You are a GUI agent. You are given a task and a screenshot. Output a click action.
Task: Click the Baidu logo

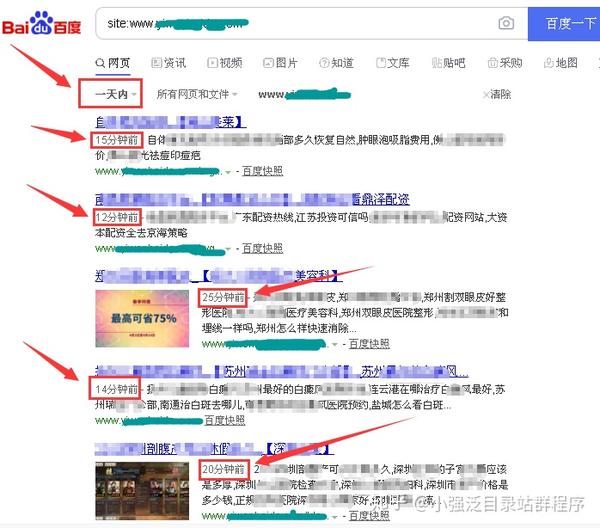tap(42, 24)
